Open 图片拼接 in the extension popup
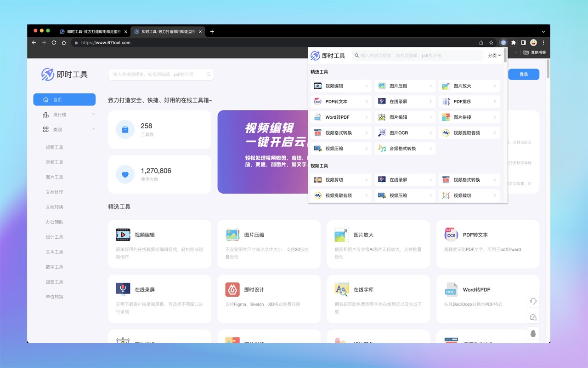 point(469,117)
